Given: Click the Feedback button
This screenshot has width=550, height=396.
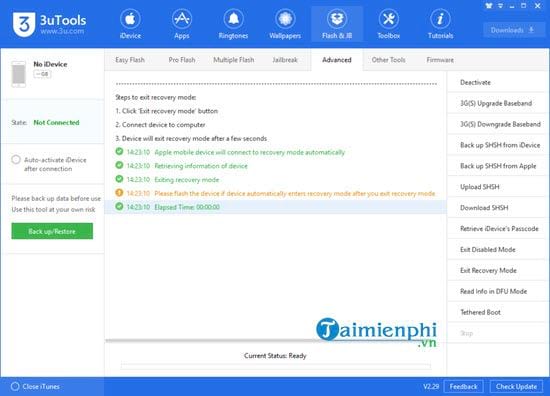Looking at the screenshot, I should pos(463,387).
